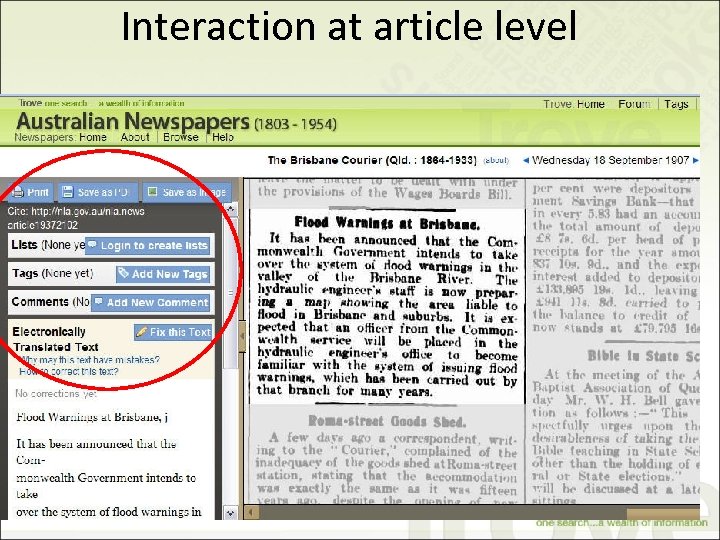Click 'Wednesday 18 September 1907' date
This screenshot has width=720, height=540.
tap(610, 160)
